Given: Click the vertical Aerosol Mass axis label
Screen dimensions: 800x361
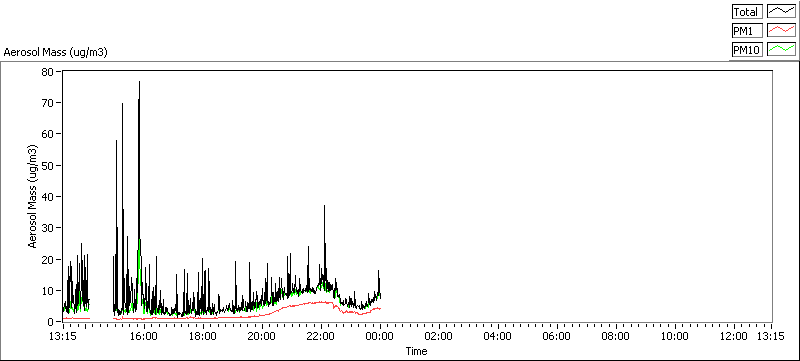Looking at the screenshot, I should pyautogui.click(x=33, y=197).
